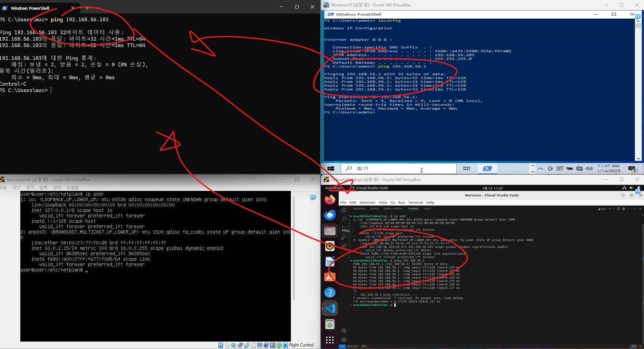Open Task View on the Windows 10 taskbar
This screenshot has width=644, height=349.
[467, 169]
